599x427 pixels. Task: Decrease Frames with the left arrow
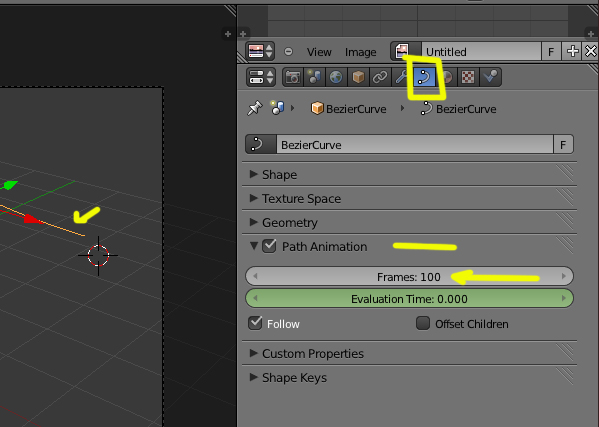click(255, 276)
